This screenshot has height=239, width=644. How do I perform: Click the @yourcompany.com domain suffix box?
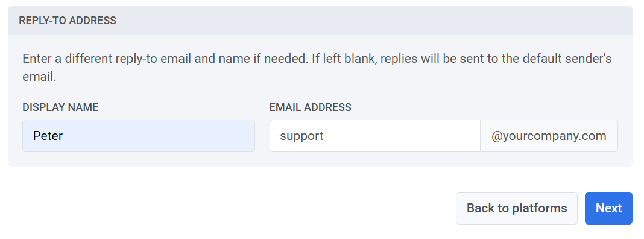(549, 136)
